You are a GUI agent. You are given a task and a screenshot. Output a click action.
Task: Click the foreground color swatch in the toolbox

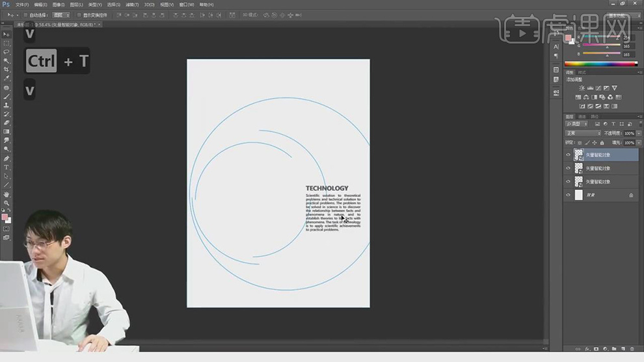click(x=5, y=216)
